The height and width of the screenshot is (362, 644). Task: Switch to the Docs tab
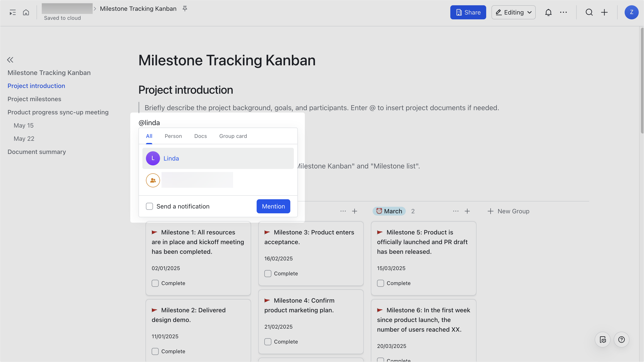(x=201, y=136)
